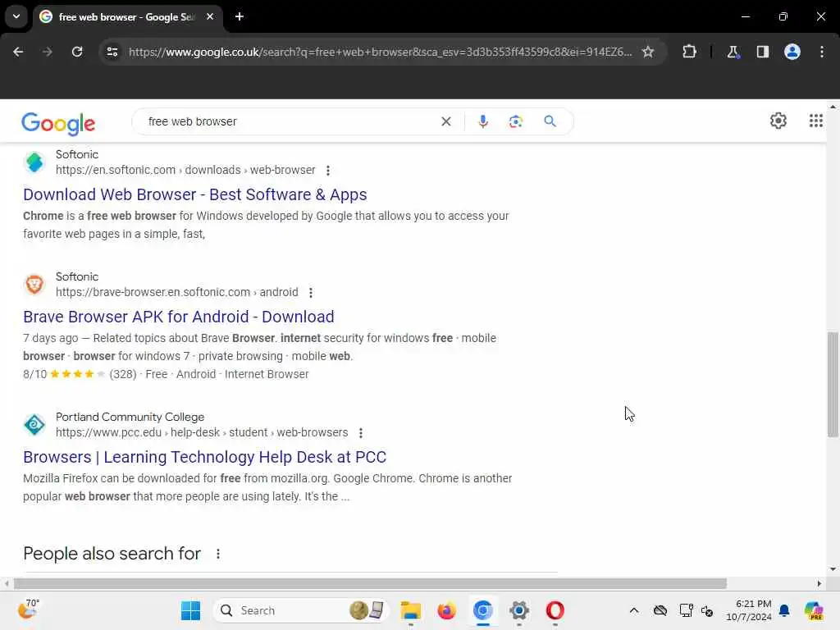Open the weather widget showing 70°
Screen dimensions: 840x630
coord(29,609)
